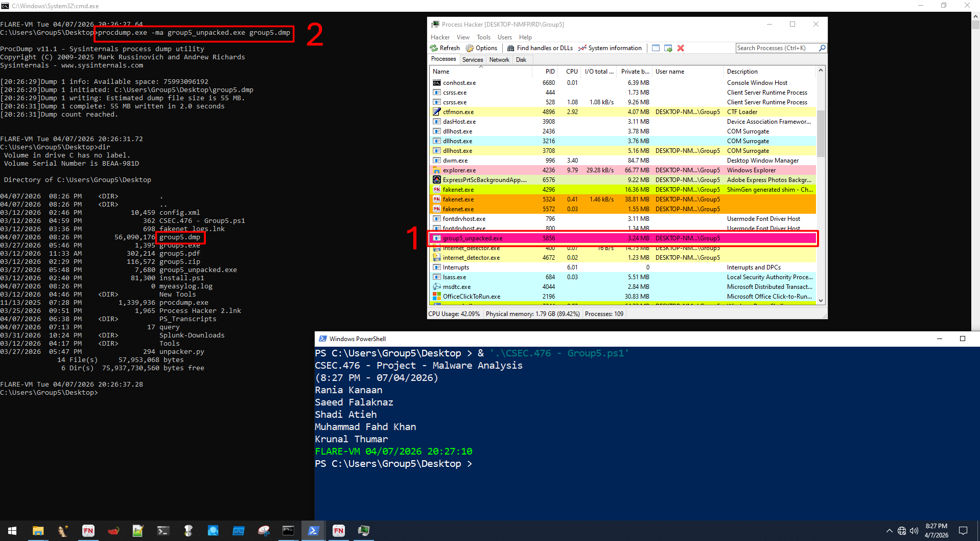Open System information from the toolbar icon
The width and height of the screenshot is (980, 541).
click(582, 48)
